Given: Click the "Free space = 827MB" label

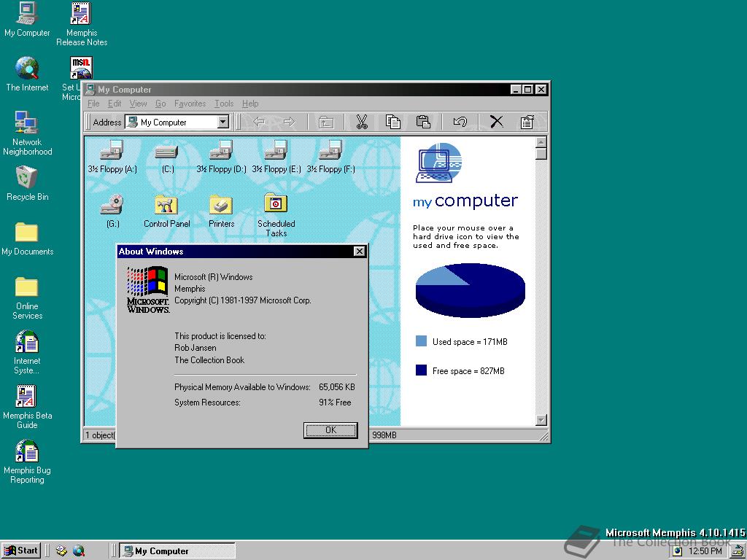Looking at the screenshot, I should (468, 370).
